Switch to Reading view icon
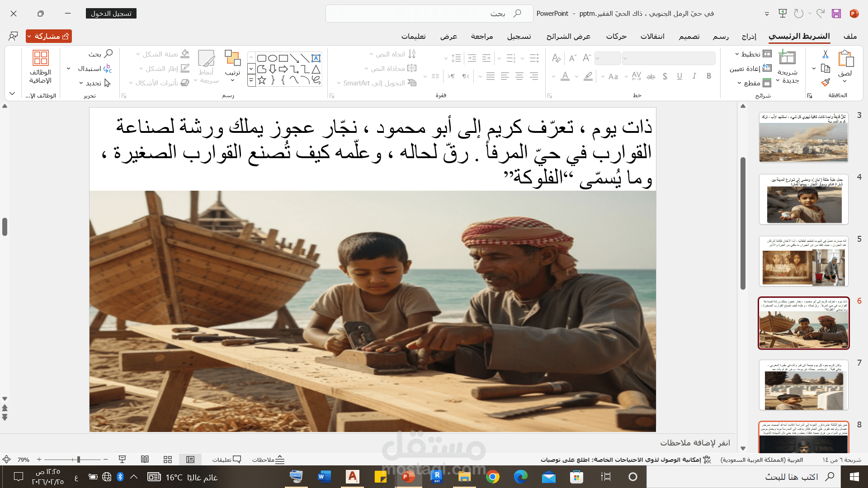This screenshot has width=868, height=488. [x=145, y=460]
